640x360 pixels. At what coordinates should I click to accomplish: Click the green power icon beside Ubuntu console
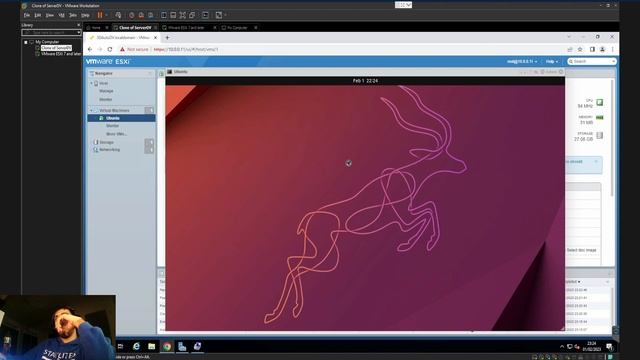pos(161,73)
